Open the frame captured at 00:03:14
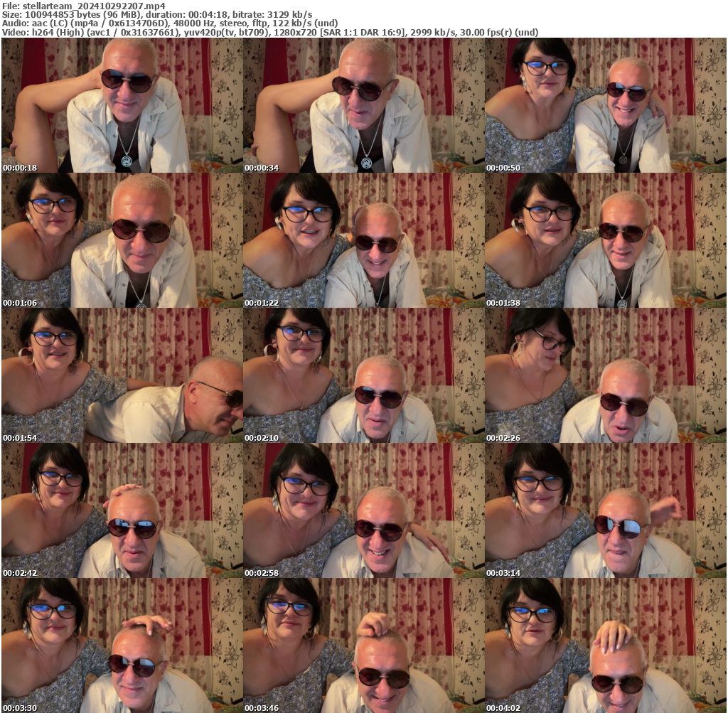Screen dimensions: 728x713 tap(605, 510)
